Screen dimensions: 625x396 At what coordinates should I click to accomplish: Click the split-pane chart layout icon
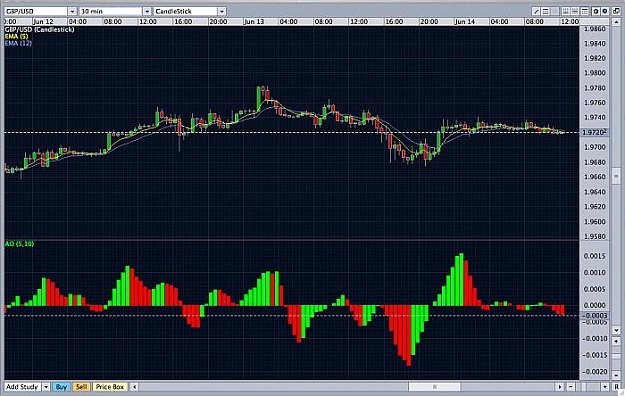575,11
